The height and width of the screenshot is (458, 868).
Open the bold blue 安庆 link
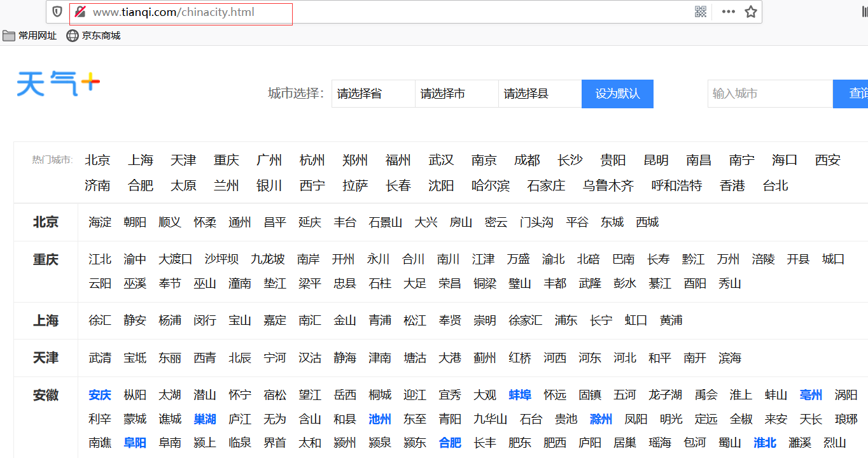point(100,395)
